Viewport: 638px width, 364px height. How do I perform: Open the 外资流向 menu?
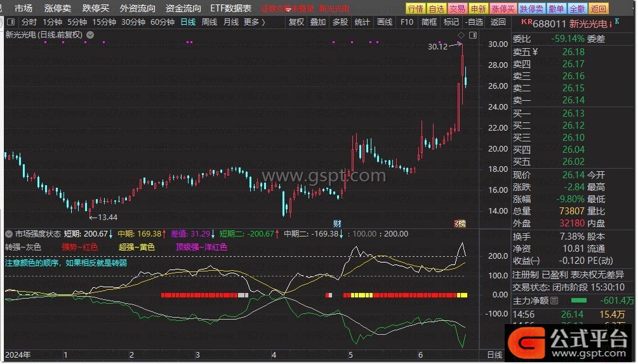(x=138, y=8)
